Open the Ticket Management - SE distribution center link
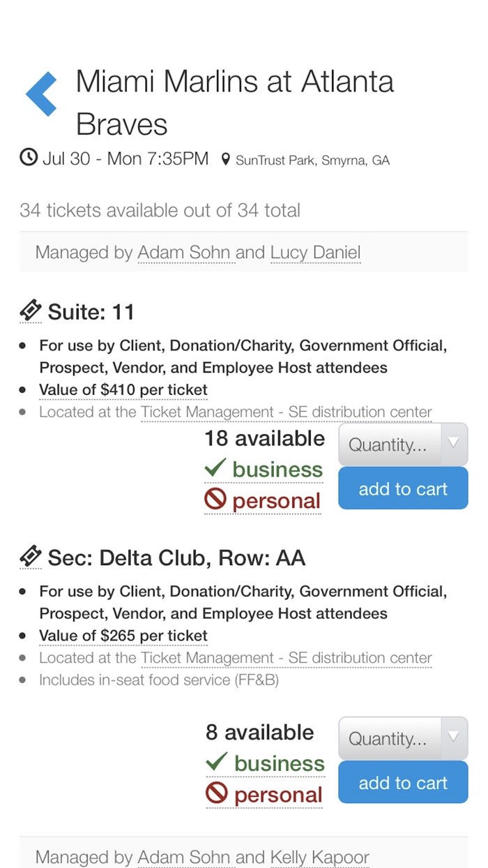Screen dimensions: 488x868 click(286, 412)
